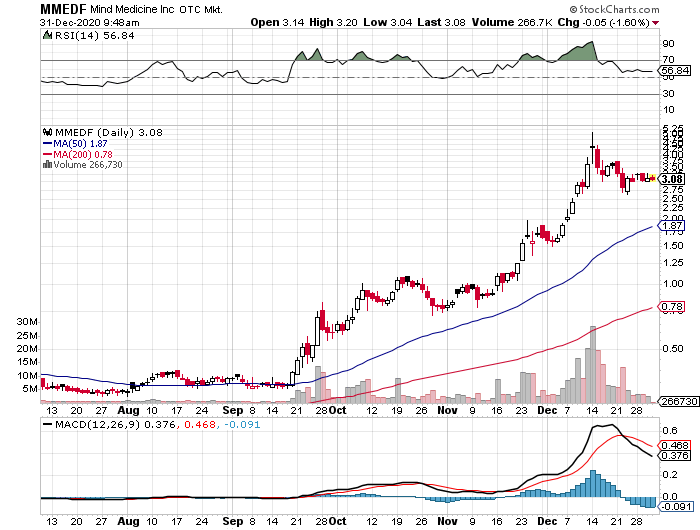The width and height of the screenshot is (700, 530).
Task: Click the 266730 volume axis tag
Action: click(679, 401)
